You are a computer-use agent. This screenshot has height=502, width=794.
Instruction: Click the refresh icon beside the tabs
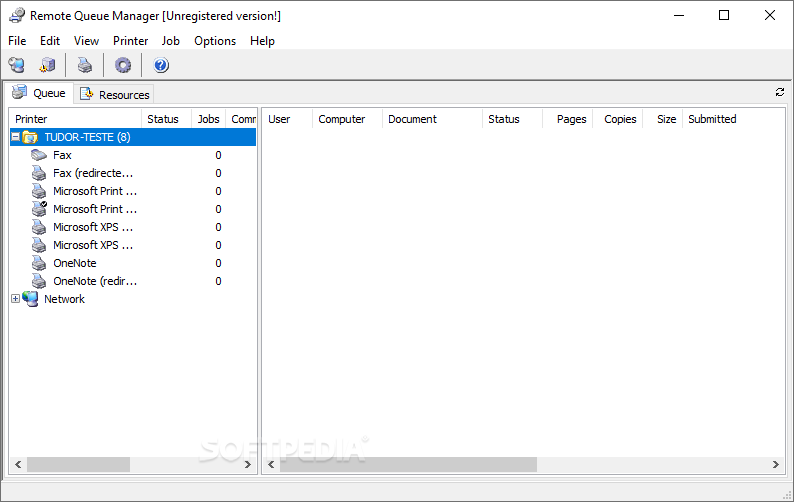click(780, 92)
